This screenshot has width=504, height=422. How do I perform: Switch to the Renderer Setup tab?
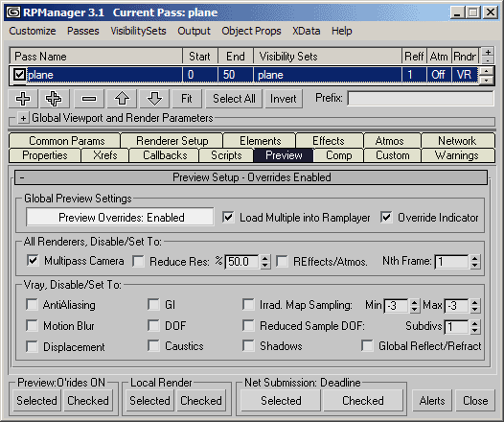click(x=172, y=141)
